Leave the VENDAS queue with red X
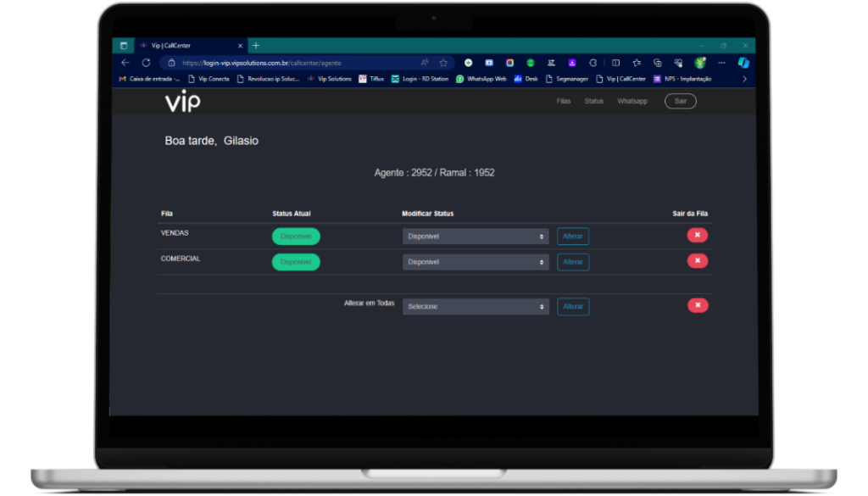The image size is (868, 496). click(x=697, y=235)
